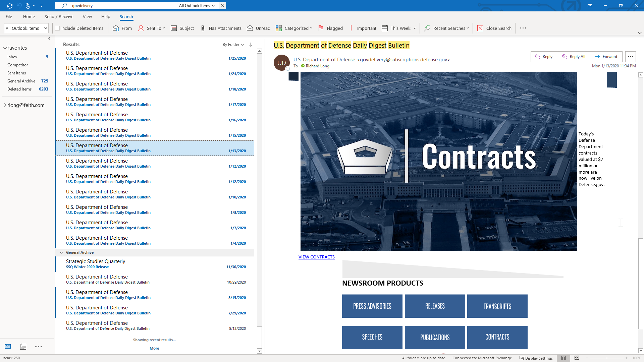Clear the govdelivery search with the X icon
This screenshot has height=362, width=644.
pyautogui.click(x=222, y=5)
